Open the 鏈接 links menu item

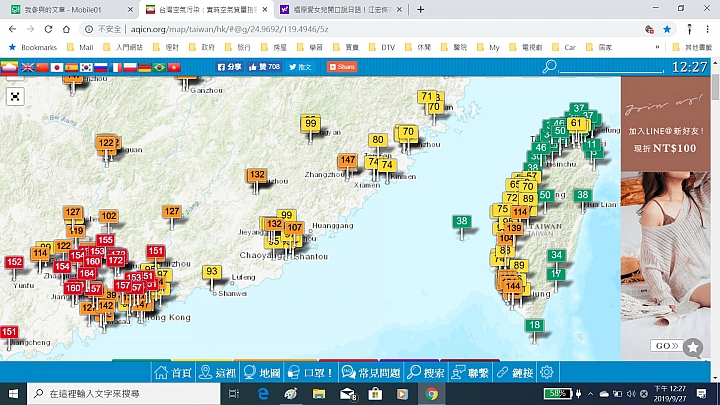515,372
